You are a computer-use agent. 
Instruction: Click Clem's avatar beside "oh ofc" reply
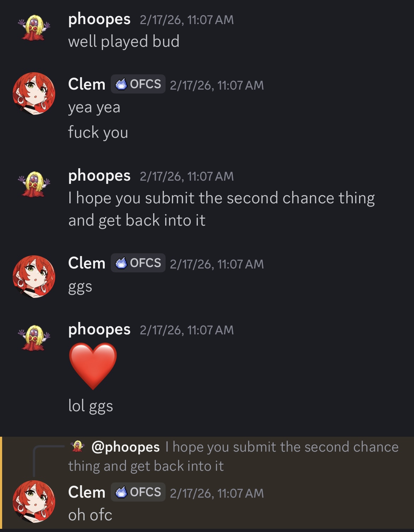[34, 501]
